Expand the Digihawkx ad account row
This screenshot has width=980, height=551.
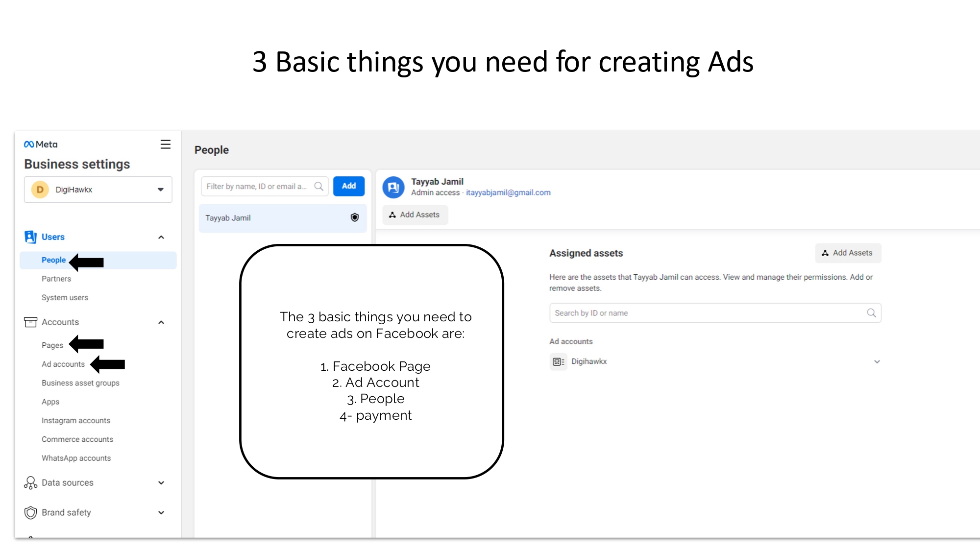pos(877,362)
